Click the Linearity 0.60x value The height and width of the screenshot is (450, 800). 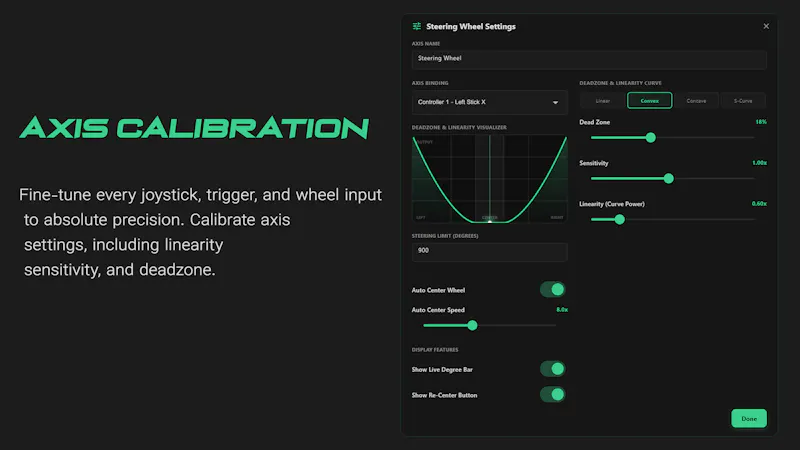[x=759, y=204]
